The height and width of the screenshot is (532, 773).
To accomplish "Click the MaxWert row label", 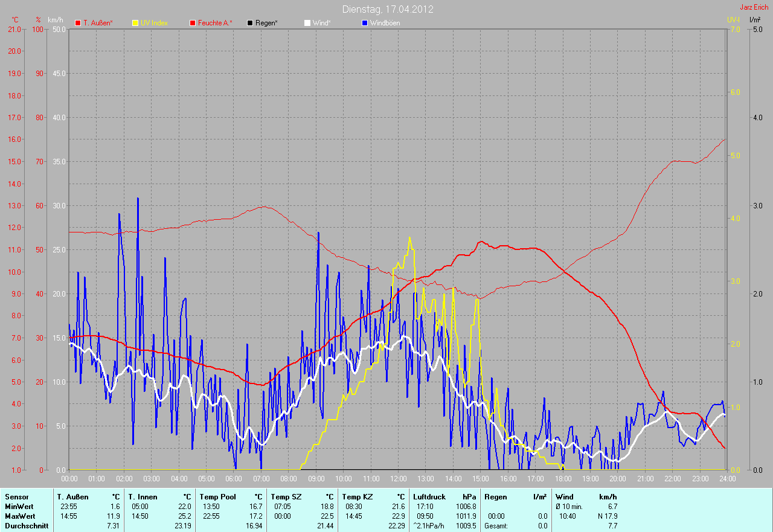I will 19,516.
